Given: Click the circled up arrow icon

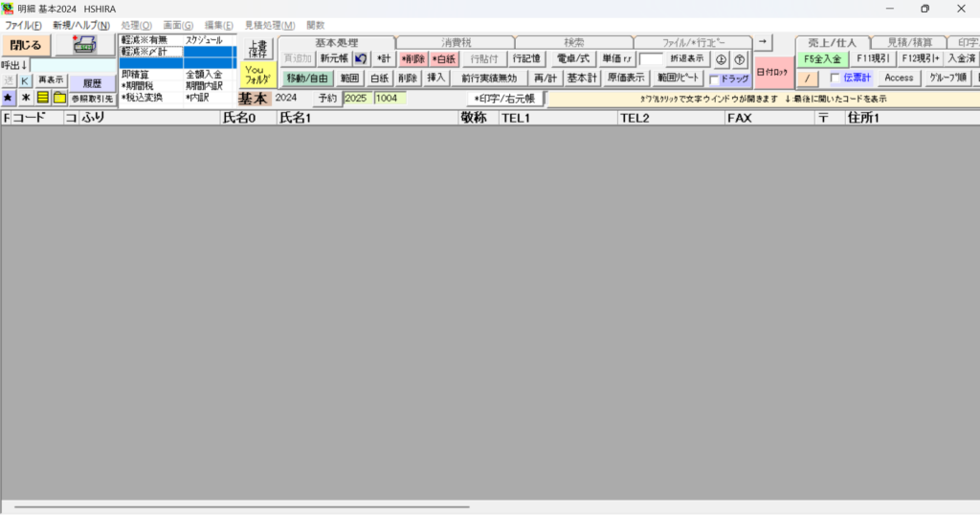Looking at the screenshot, I should click(x=739, y=59).
